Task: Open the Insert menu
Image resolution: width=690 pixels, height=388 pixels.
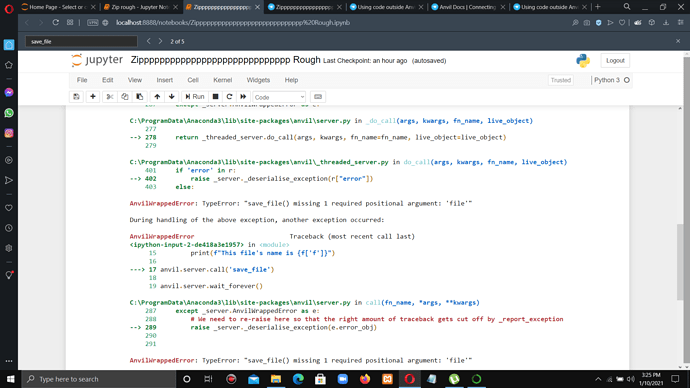Action: click(165, 80)
